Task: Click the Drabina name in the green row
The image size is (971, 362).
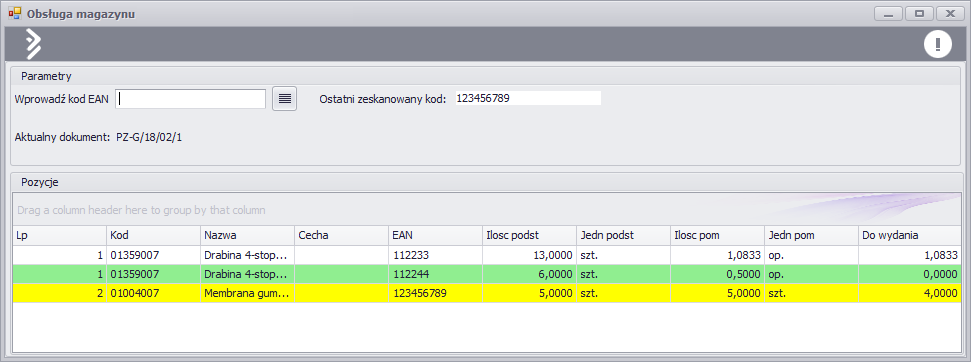Action: click(247, 274)
